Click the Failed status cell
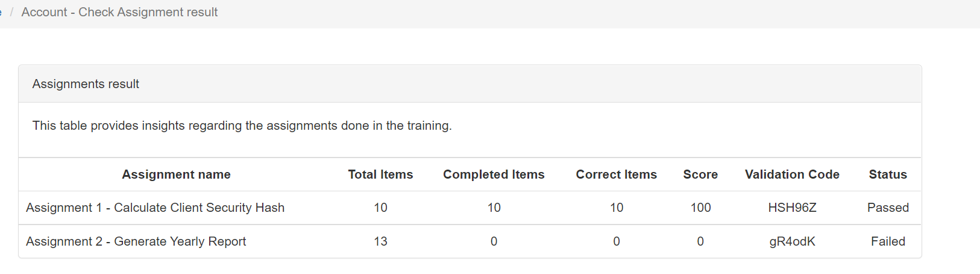Image resolution: width=980 pixels, height=274 pixels. click(x=888, y=241)
